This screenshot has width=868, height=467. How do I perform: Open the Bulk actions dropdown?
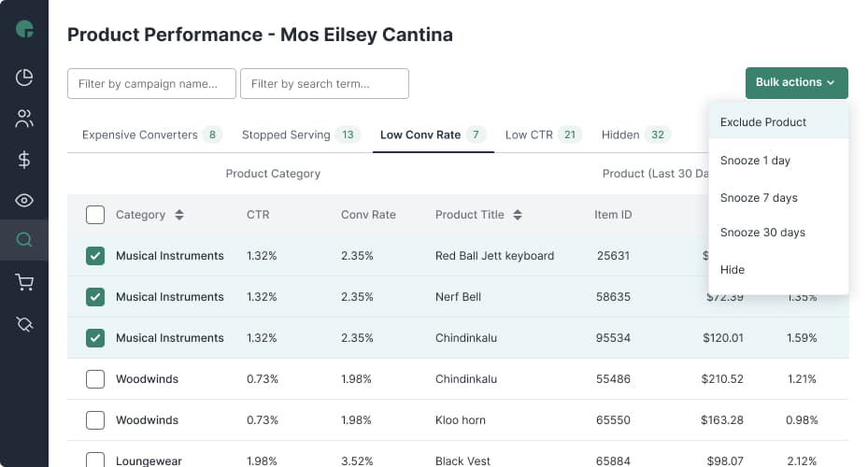click(797, 83)
